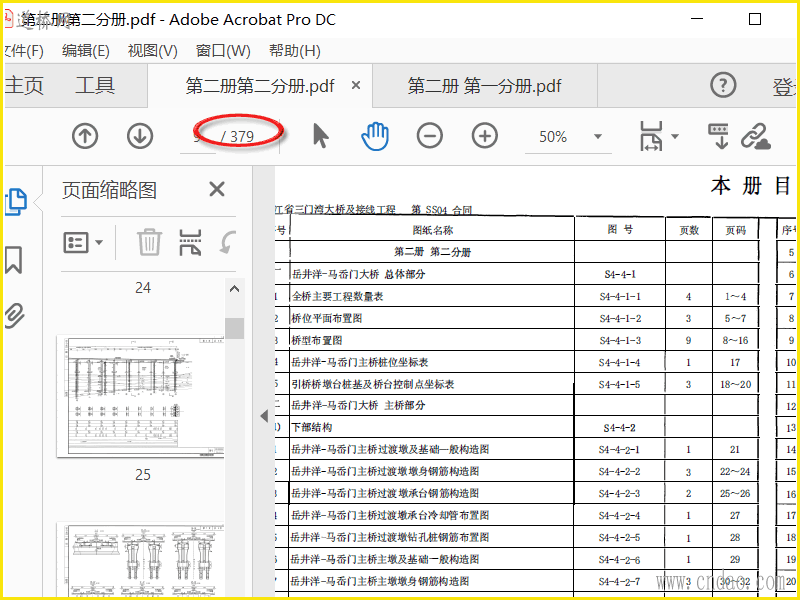The image size is (800, 600).
Task: Click the thumbnail panel scrollbar handle
Action: pyautogui.click(x=235, y=328)
